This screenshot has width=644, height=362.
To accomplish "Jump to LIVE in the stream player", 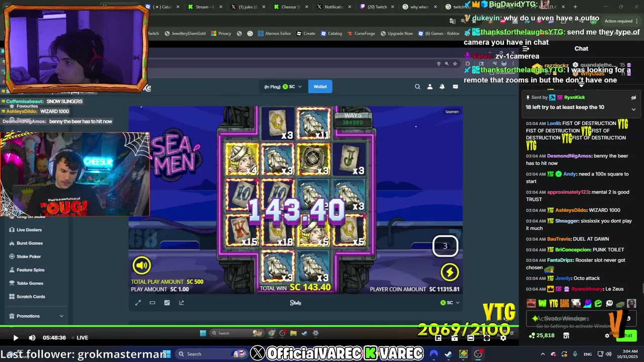I will [79, 338].
